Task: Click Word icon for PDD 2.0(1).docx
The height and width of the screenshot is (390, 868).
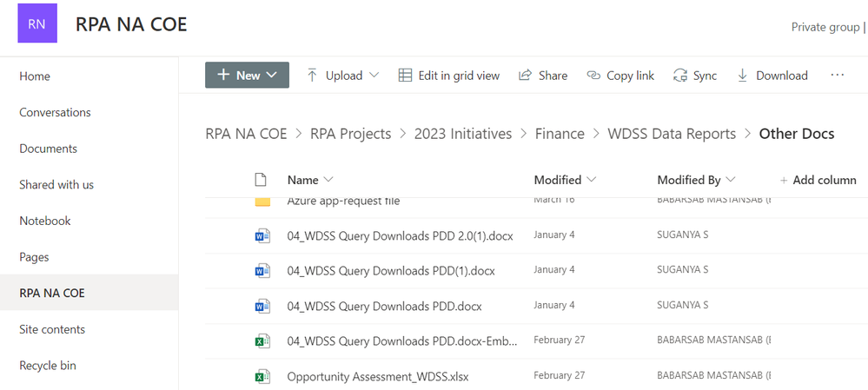Action: click(262, 236)
